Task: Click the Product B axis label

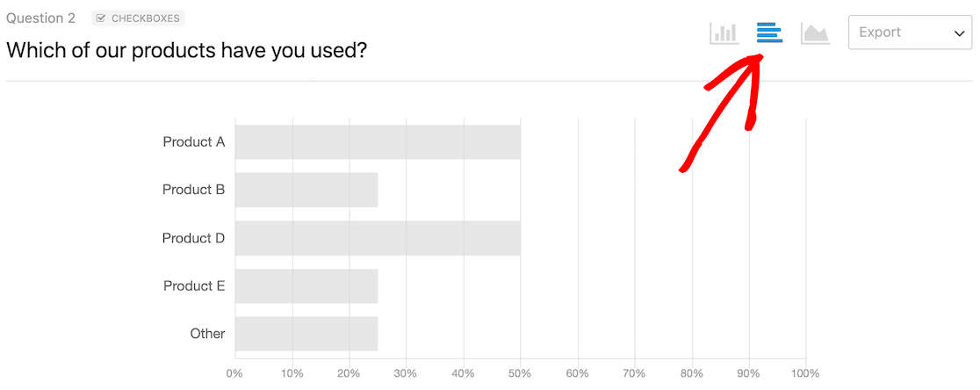Action: coord(194,190)
